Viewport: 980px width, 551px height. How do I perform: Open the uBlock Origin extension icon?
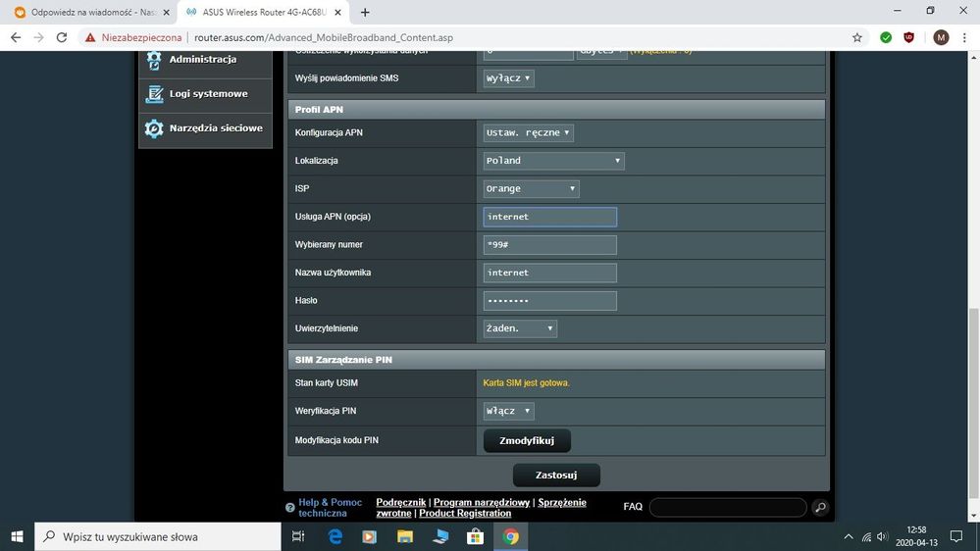coord(909,37)
